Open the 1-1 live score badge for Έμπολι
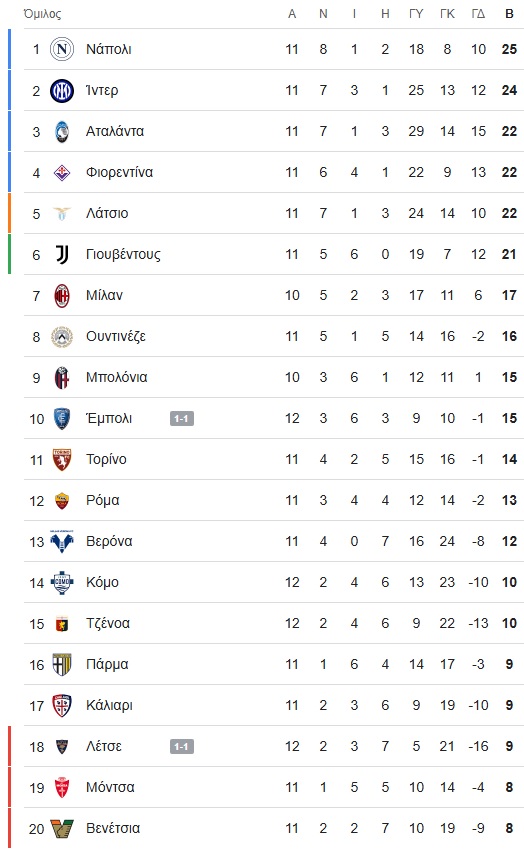Image resolution: width=524 pixels, height=854 pixels. click(181, 418)
